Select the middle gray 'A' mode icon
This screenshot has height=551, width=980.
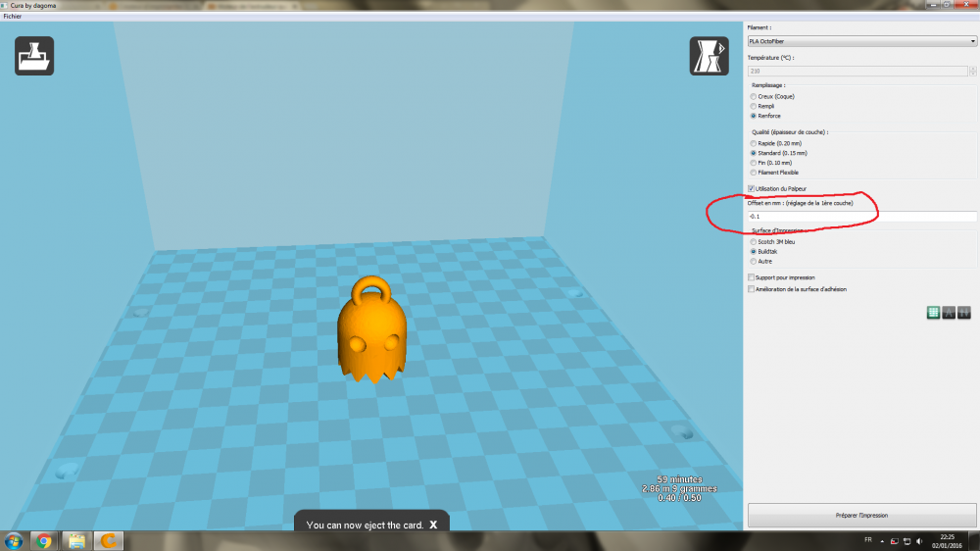coord(949,313)
